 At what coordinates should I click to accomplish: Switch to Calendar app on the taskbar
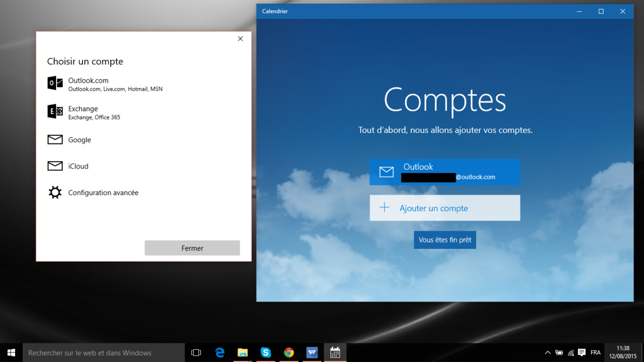[335, 353]
